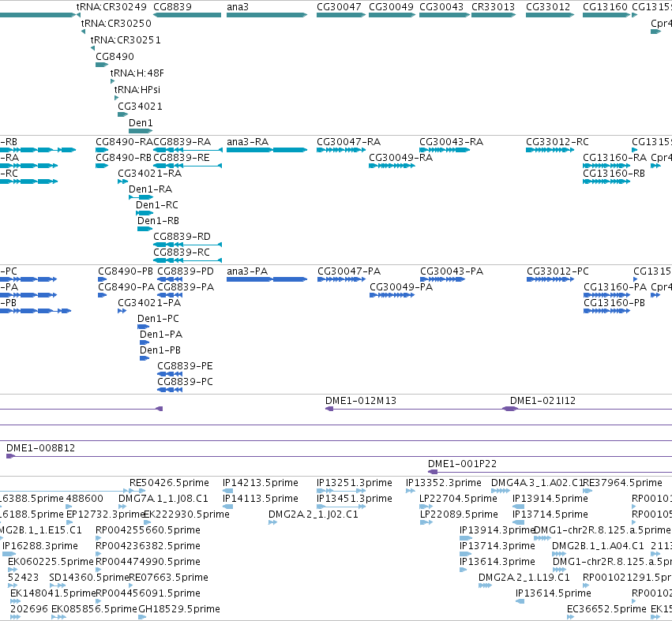Screen dimensions: 672x621
Task: Open the ana3-PA protein feature
Action: 267,279
